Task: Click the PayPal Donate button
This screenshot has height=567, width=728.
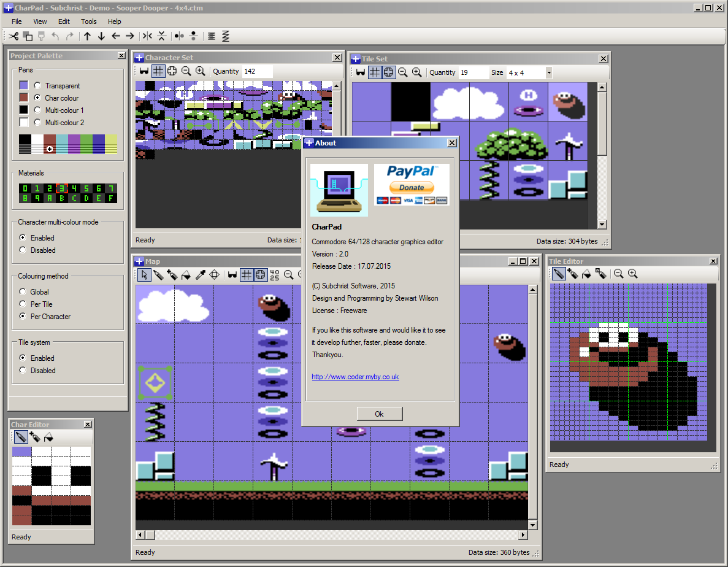Action: [x=412, y=187]
